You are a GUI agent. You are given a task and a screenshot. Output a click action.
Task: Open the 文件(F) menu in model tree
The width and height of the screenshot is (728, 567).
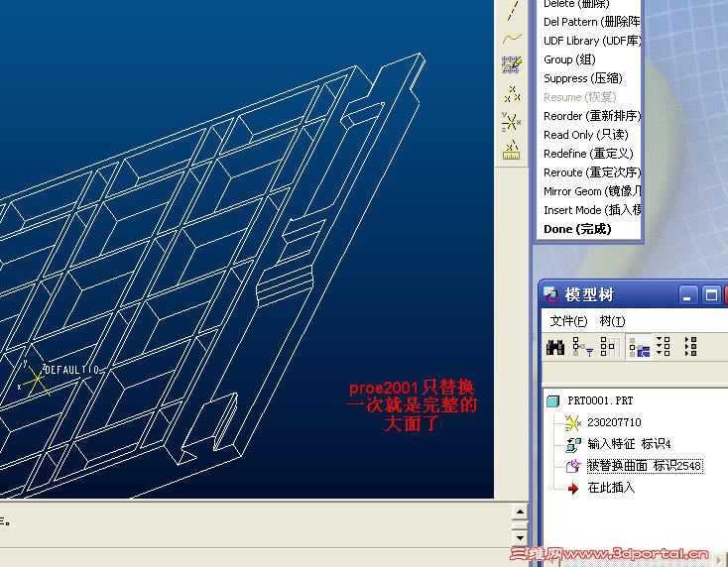point(568,321)
